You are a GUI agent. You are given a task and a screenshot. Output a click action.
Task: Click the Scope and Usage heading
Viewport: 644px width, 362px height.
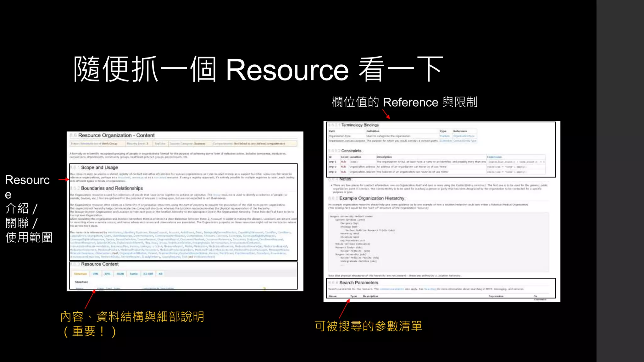[x=99, y=167]
